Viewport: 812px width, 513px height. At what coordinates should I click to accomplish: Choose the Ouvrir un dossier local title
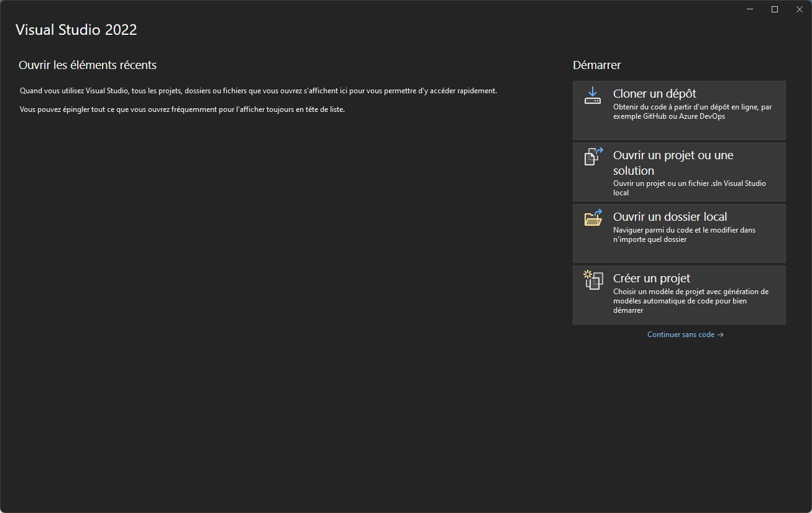pyautogui.click(x=670, y=217)
